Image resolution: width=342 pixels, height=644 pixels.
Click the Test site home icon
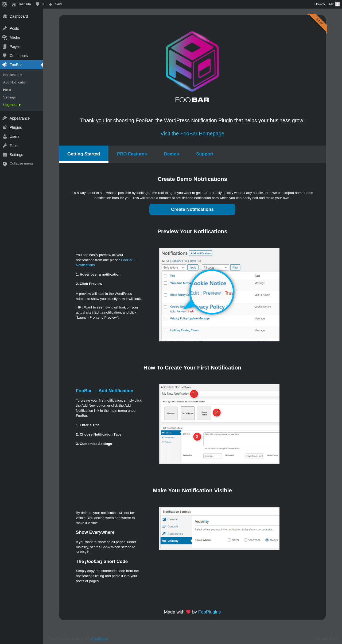(x=14, y=4)
